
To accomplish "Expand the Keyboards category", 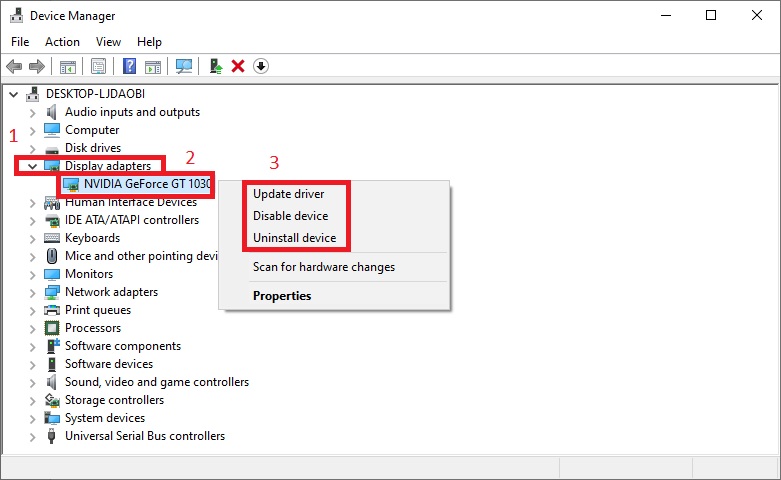I will click(x=32, y=239).
